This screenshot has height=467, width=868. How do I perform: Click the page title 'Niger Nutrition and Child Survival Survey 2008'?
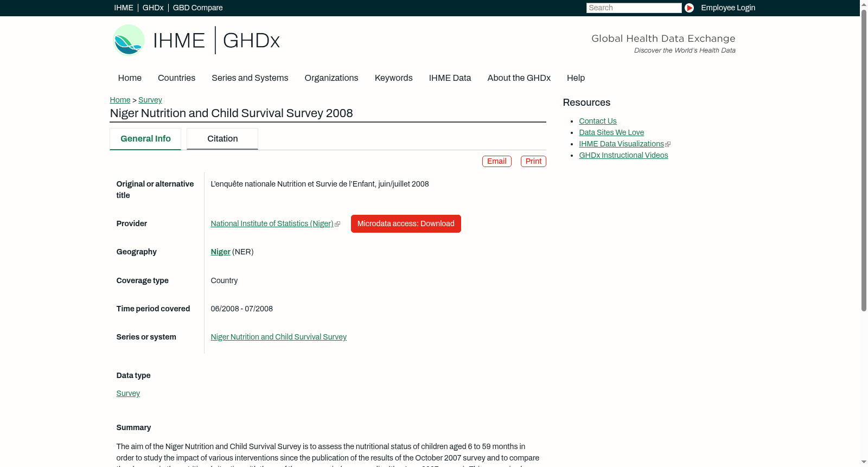[231, 113]
